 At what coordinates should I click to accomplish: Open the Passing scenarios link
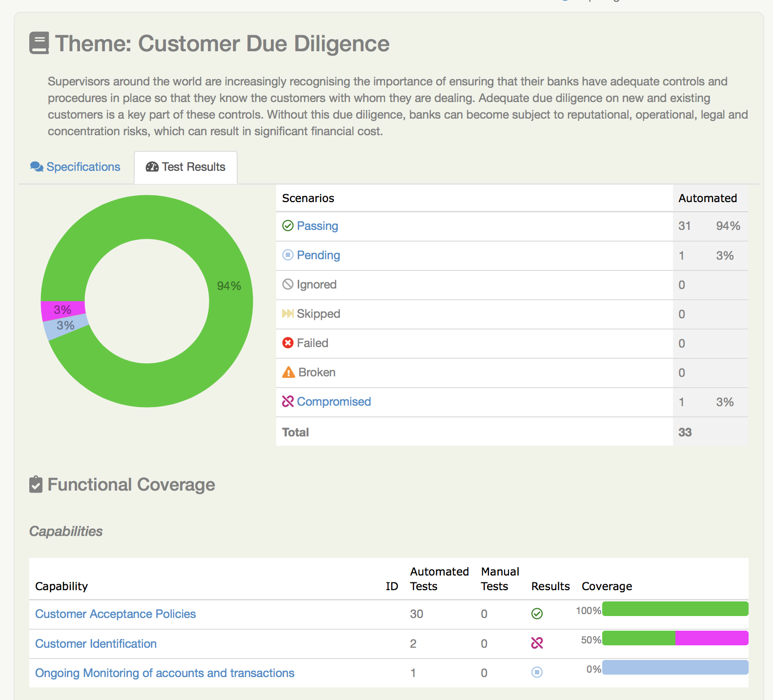(317, 226)
